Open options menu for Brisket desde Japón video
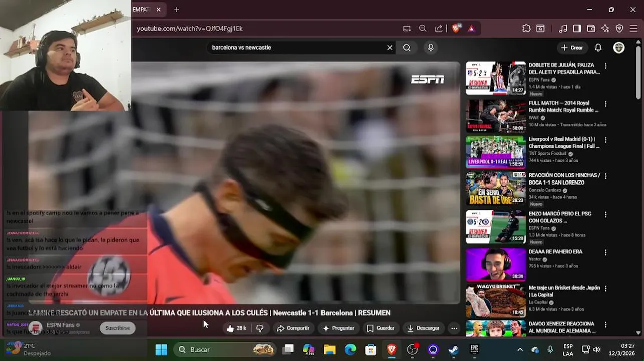Image resolution: width=644 pixels, height=361 pixels. click(605, 288)
